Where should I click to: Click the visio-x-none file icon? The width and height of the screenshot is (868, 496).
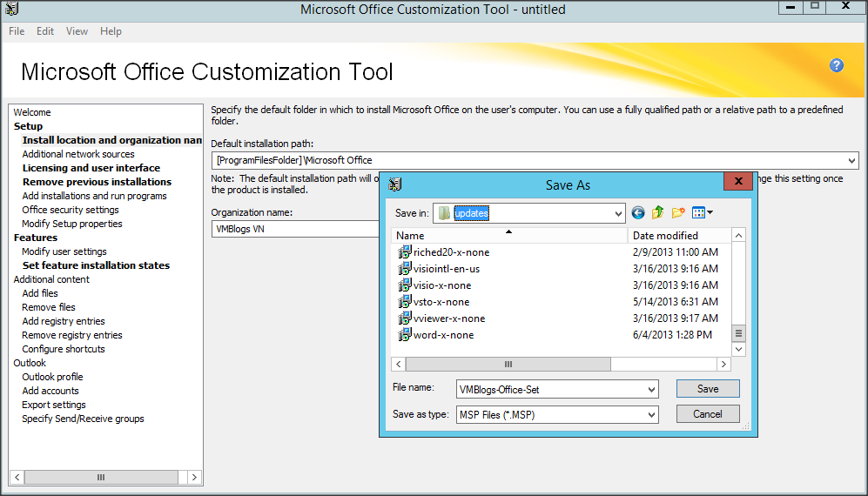click(x=405, y=285)
